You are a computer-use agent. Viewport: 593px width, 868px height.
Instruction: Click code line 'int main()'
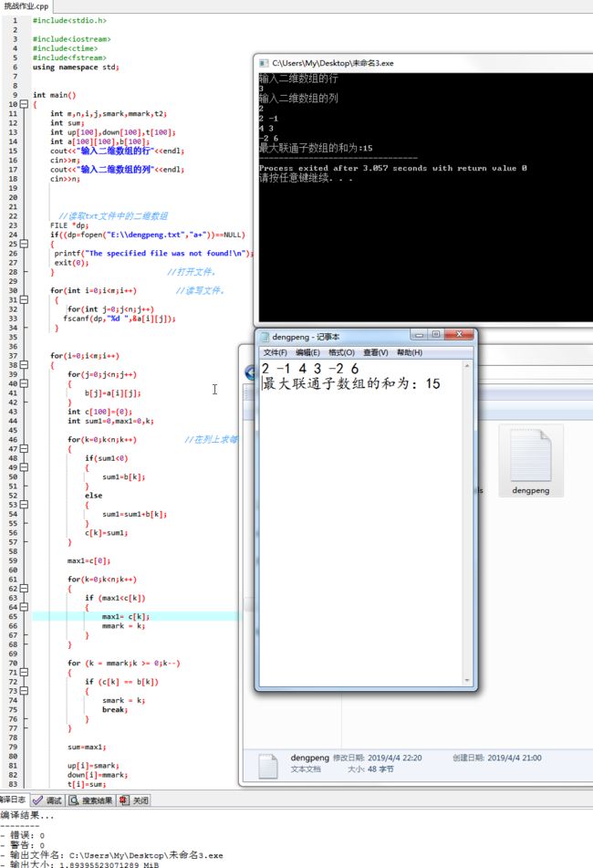click(54, 95)
